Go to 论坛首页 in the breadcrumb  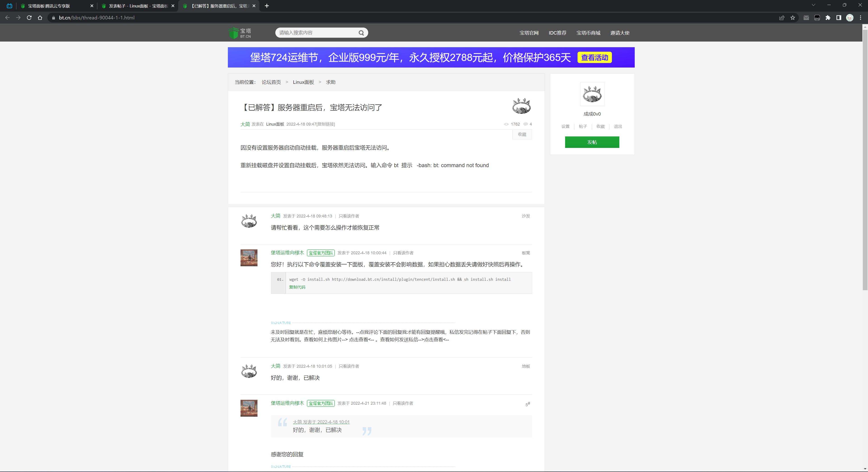[271, 82]
